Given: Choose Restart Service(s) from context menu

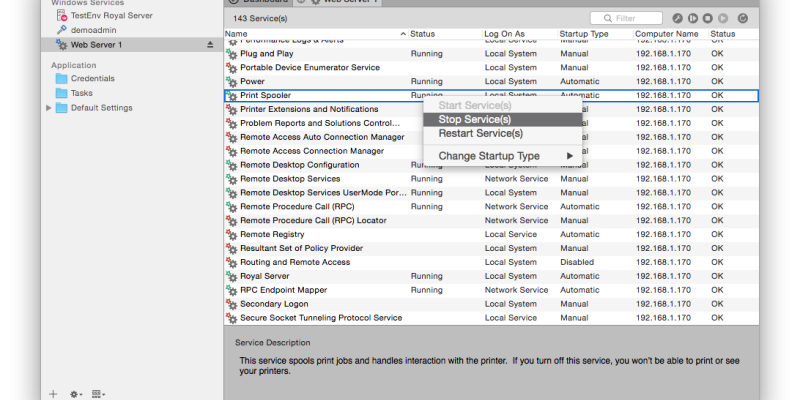Looking at the screenshot, I should [x=480, y=133].
